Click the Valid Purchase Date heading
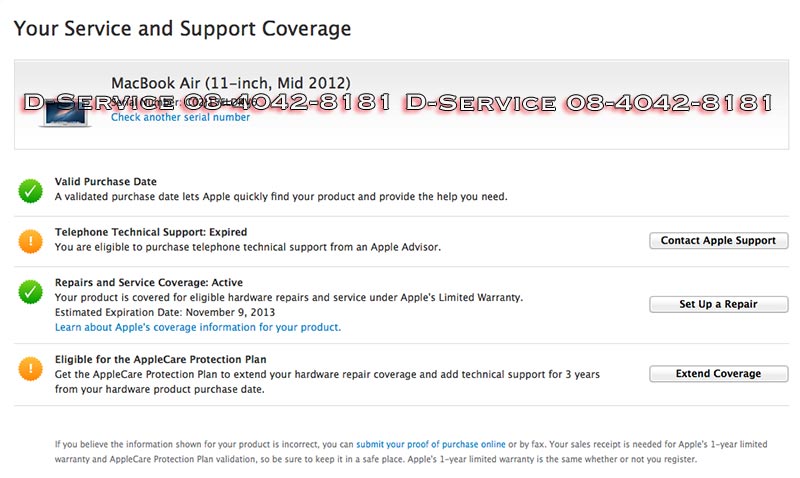The height and width of the screenshot is (478, 800). click(105, 182)
